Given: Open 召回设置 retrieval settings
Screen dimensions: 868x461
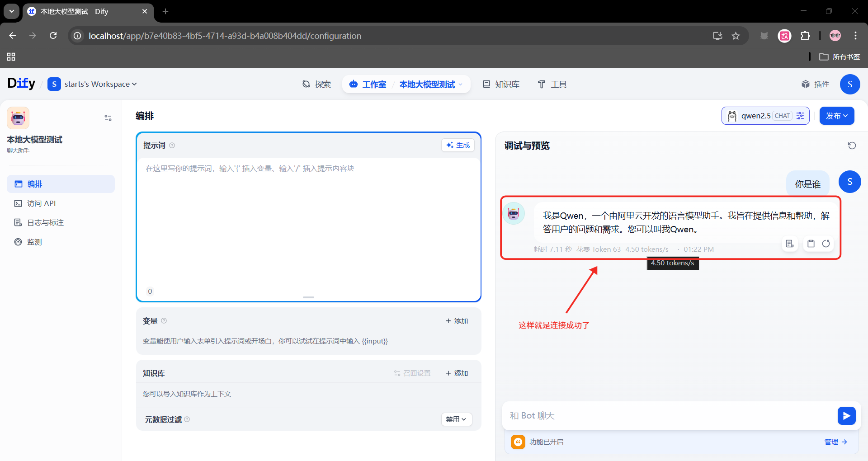Looking at the screenshot, I should click(x=412, y=373).
